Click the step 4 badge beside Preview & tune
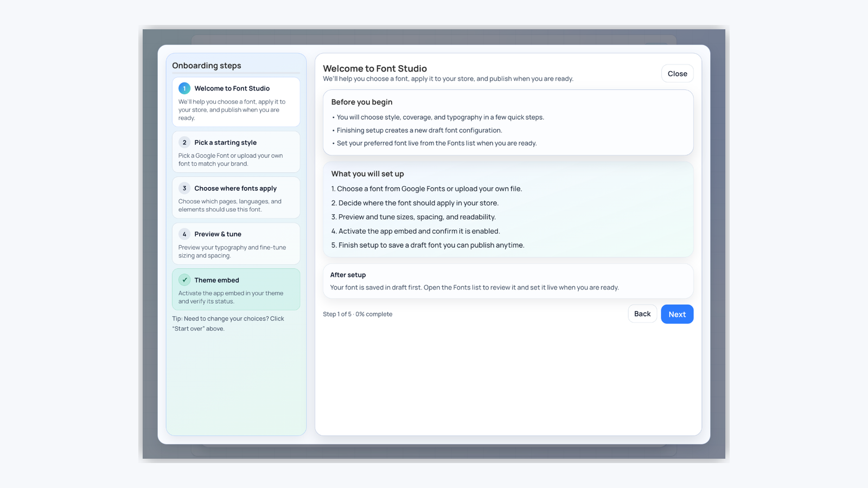This screenshot has height=488, width=868. click(184, 234)
